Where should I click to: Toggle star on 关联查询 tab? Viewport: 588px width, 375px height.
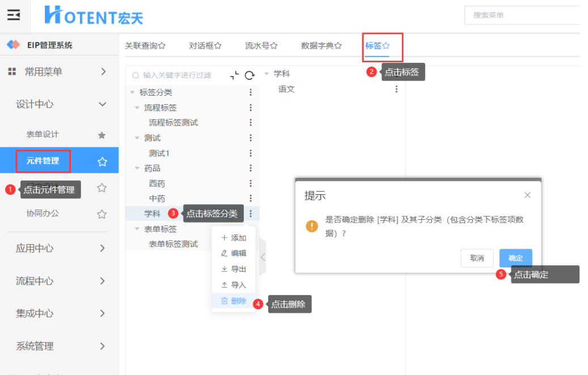tap(162, 46)
